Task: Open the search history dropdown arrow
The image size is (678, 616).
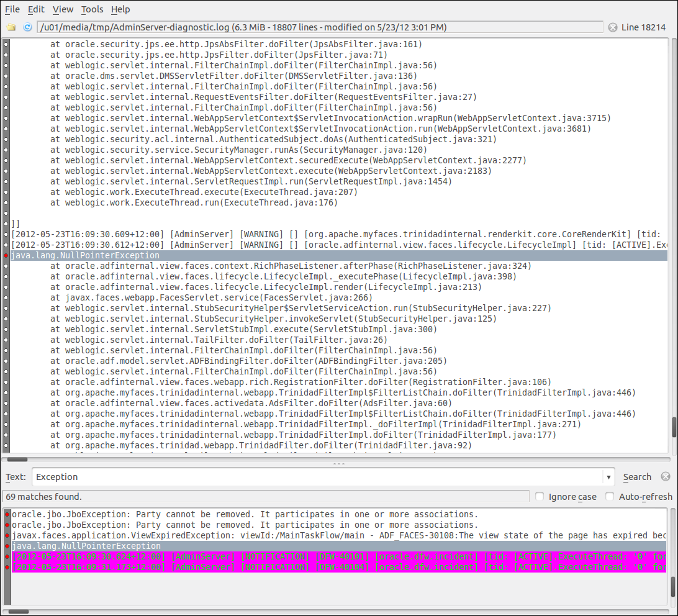Action: [609, 477]
